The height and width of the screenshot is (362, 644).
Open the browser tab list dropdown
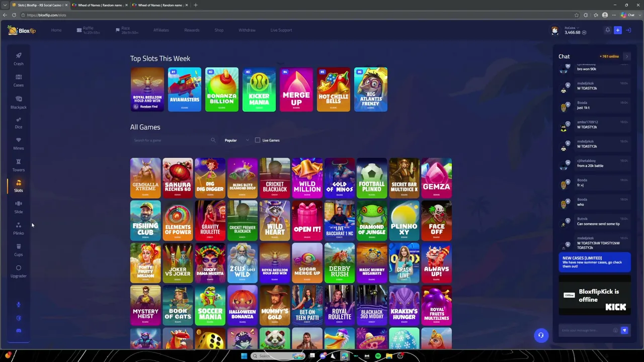(5, 5)
